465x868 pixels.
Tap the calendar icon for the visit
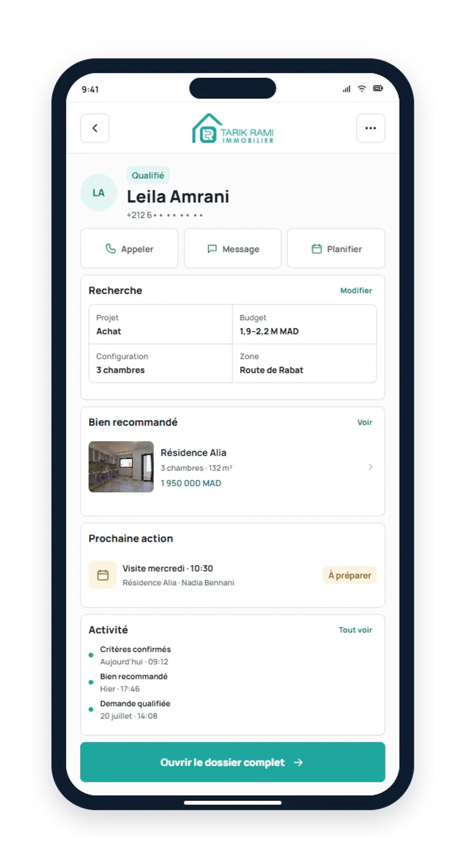pyautogui.click(x=103, y=575)
